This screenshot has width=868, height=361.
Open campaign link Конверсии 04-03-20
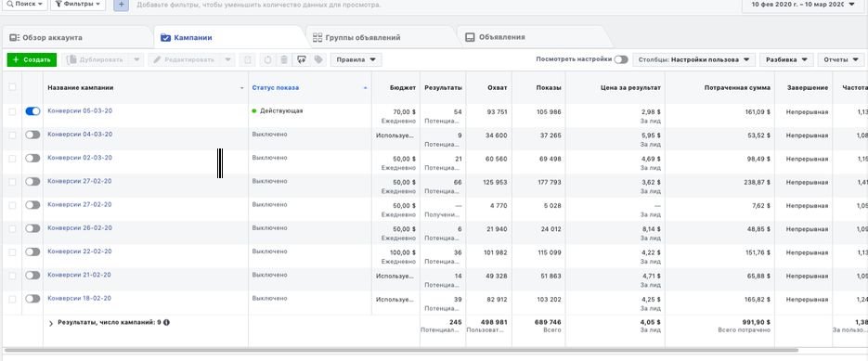[x=80, y=134]
